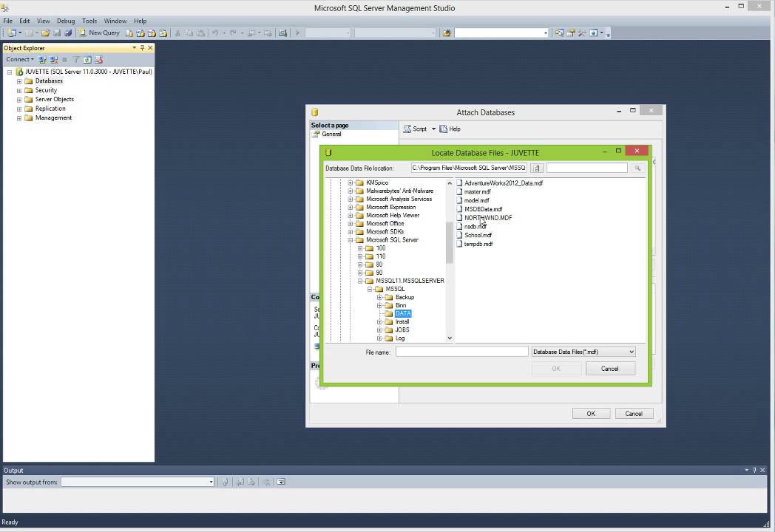
Task: Close the Object Explorer panel
Action: [x=150, y=48]
